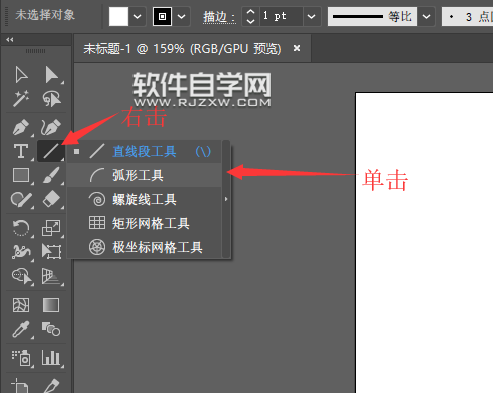This screenshot has height=393, width=493.
Task: Open the 描边 stroke panel link
Action: pyautogui.click(x=219, y=17)
